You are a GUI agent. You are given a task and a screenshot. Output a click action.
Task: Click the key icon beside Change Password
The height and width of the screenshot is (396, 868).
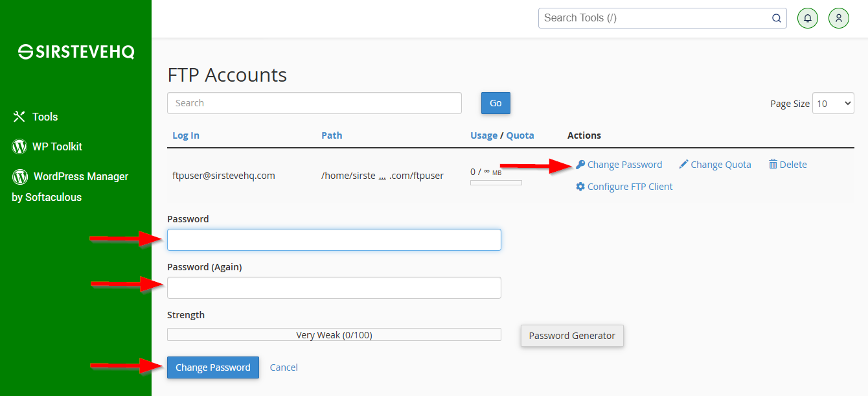[x=580, y=165]
